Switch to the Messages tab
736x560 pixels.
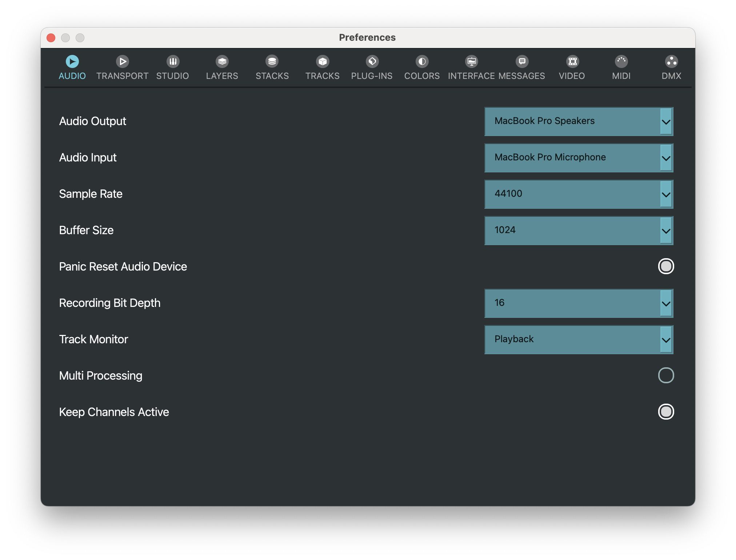click(522, 76)
